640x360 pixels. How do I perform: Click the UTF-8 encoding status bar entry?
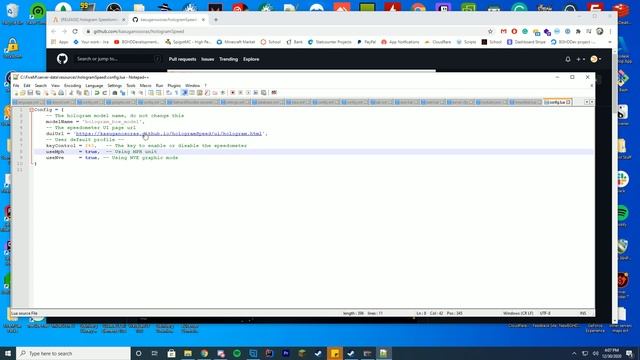click(x=545, y=313)
